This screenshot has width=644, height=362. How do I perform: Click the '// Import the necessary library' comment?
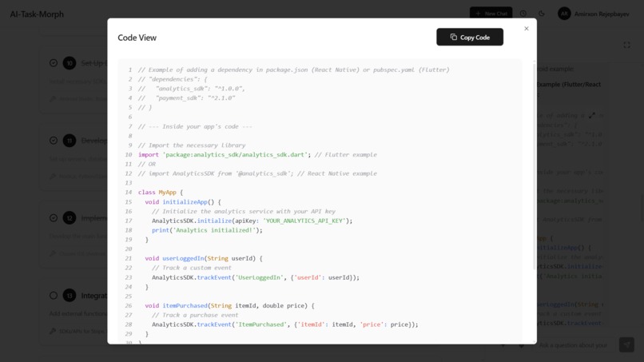pyautogui.click(x=192, y=145)
